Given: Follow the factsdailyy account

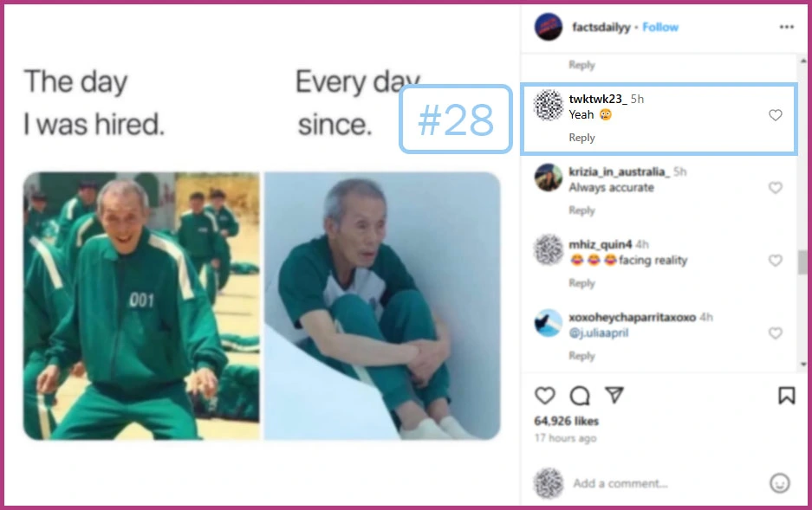Looking at the screenshot, I should pyautogui.click(x=660, y=28).
